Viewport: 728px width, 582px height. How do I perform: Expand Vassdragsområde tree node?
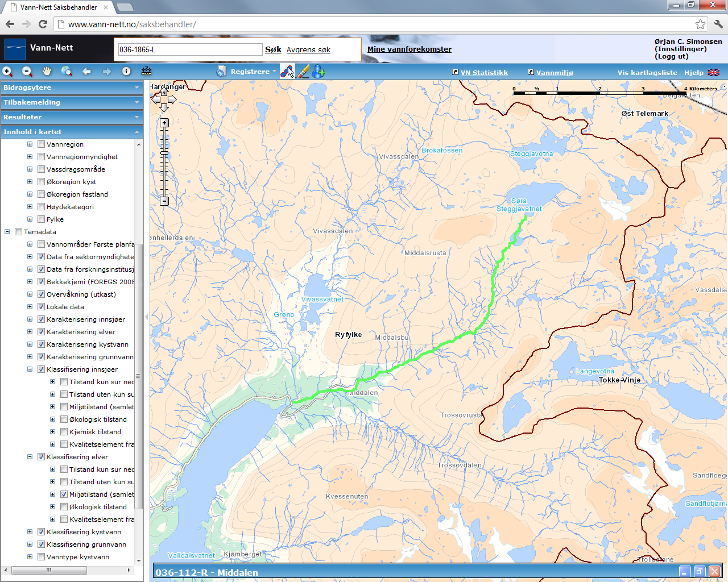tap(30, 169)
